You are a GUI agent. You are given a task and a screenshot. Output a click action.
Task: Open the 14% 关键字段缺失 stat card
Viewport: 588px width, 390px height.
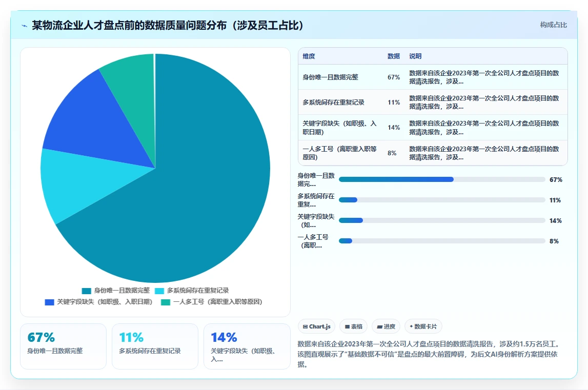247,346
